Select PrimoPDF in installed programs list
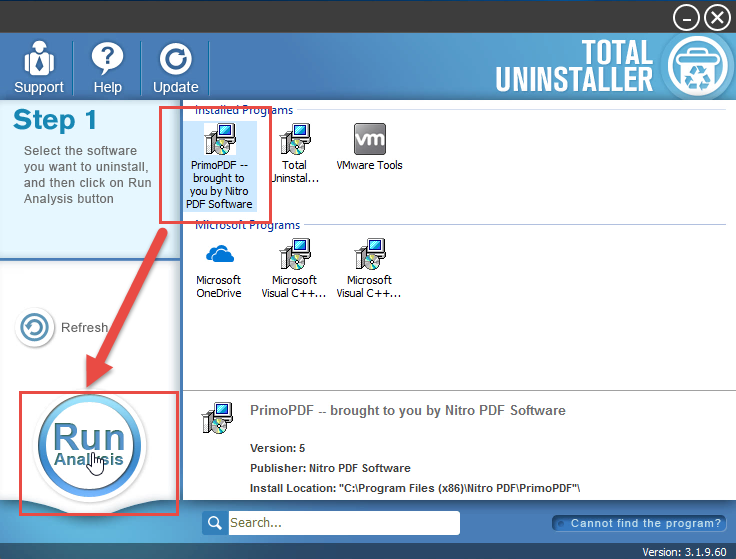The height and width of the screenshot is (559, 736). [x=219, y=165]
